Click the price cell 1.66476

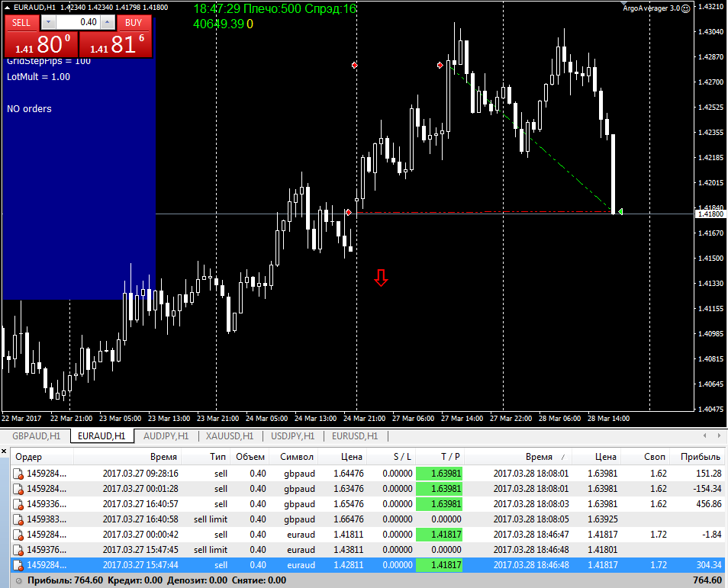click(348, 519)
